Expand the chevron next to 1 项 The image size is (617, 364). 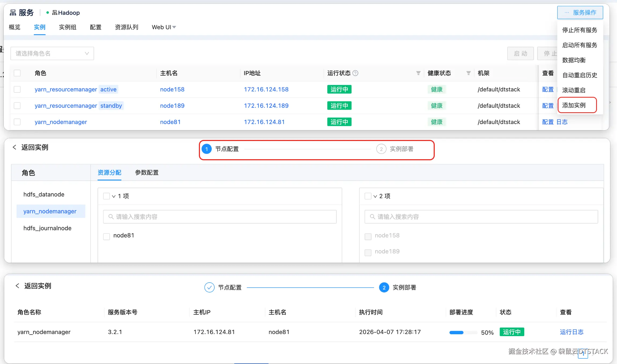tap(114, 196)
